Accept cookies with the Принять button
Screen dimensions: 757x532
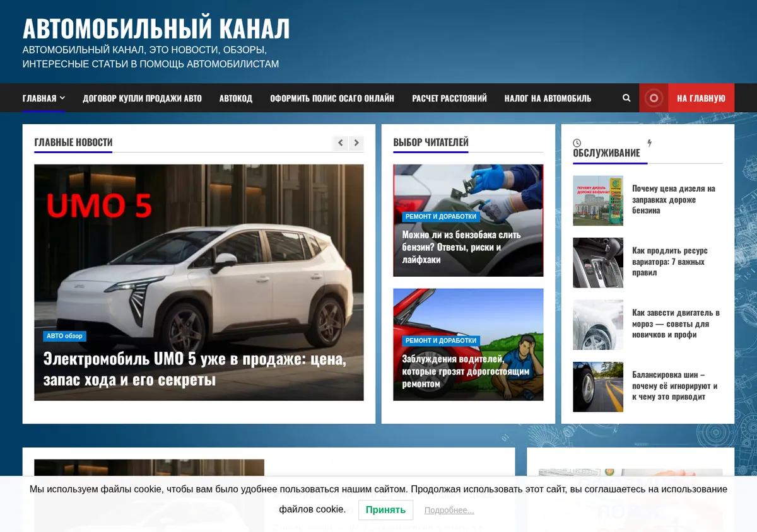tap(385, 510)
